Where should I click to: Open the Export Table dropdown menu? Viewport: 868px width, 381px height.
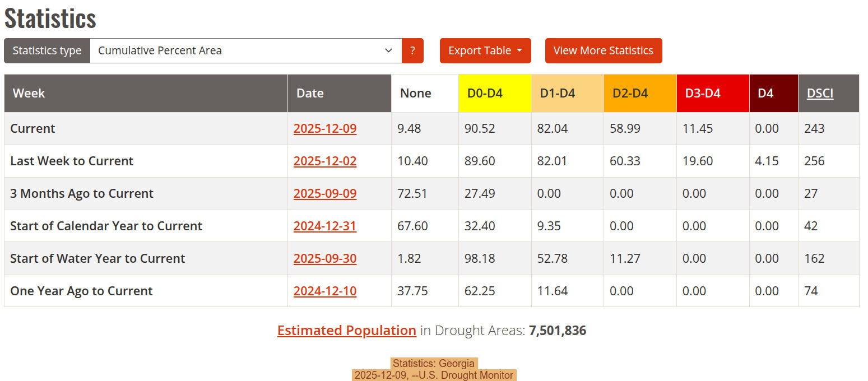pyautogui.click(x=485, y=50)
